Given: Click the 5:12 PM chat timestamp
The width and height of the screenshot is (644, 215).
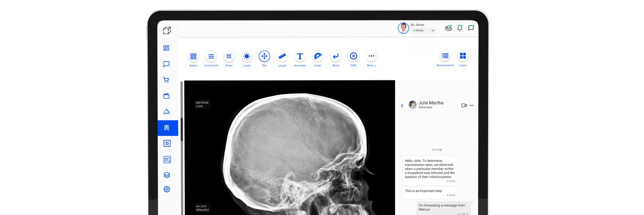Looking at the screenshot, I should [x=437, y=150].
